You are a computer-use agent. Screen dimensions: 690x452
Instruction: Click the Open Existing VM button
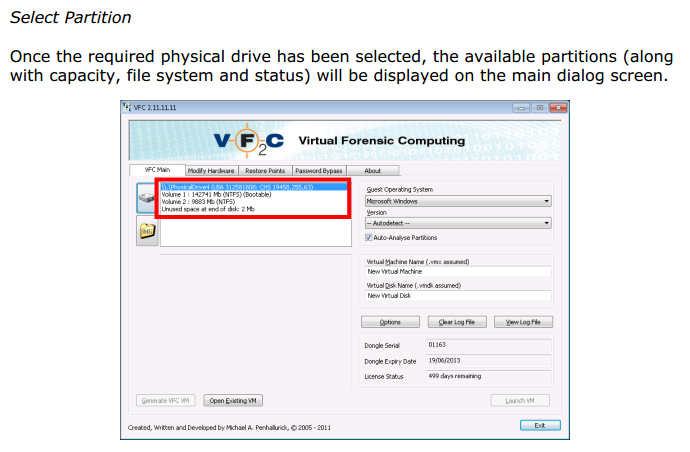(233, 401)
